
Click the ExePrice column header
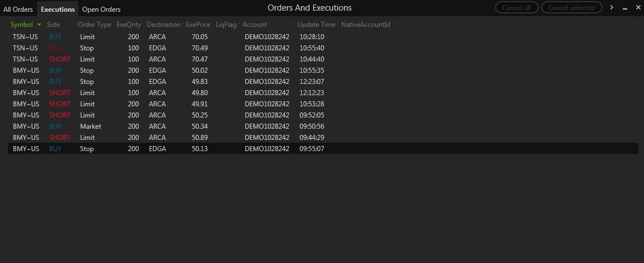[x=198, y=25]
